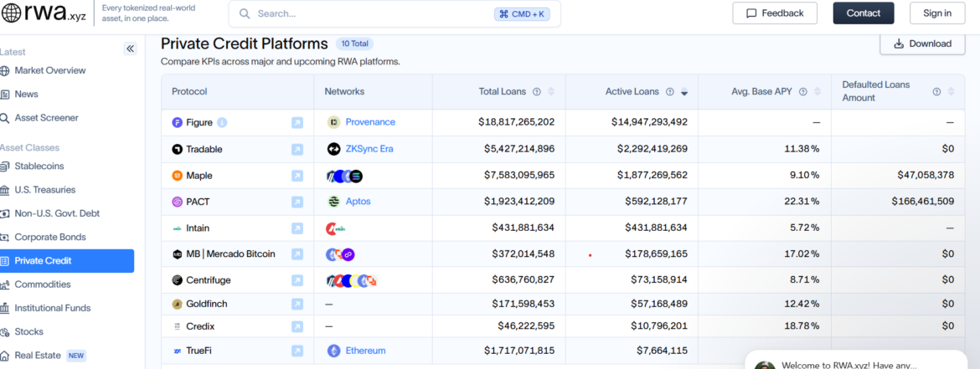Download the Private Credit Platforms data
980x369 pixels.
pos(922,44)
